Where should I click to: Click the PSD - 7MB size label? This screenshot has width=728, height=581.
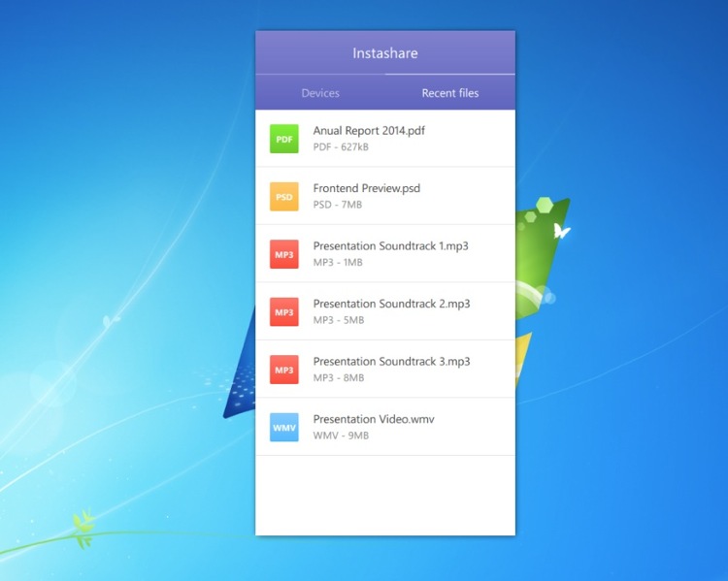[x=338, y=205]
